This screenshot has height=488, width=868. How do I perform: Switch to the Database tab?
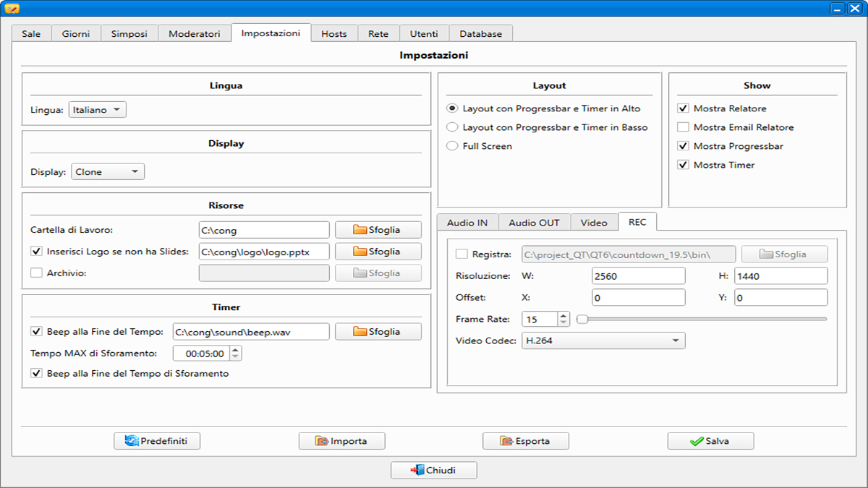(481, 34)
